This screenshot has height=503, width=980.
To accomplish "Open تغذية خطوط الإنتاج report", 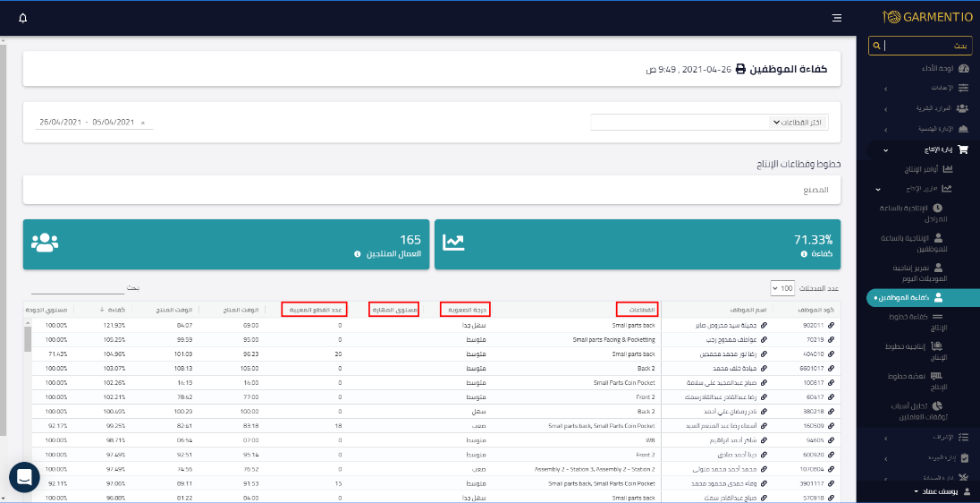I will 917,381.
